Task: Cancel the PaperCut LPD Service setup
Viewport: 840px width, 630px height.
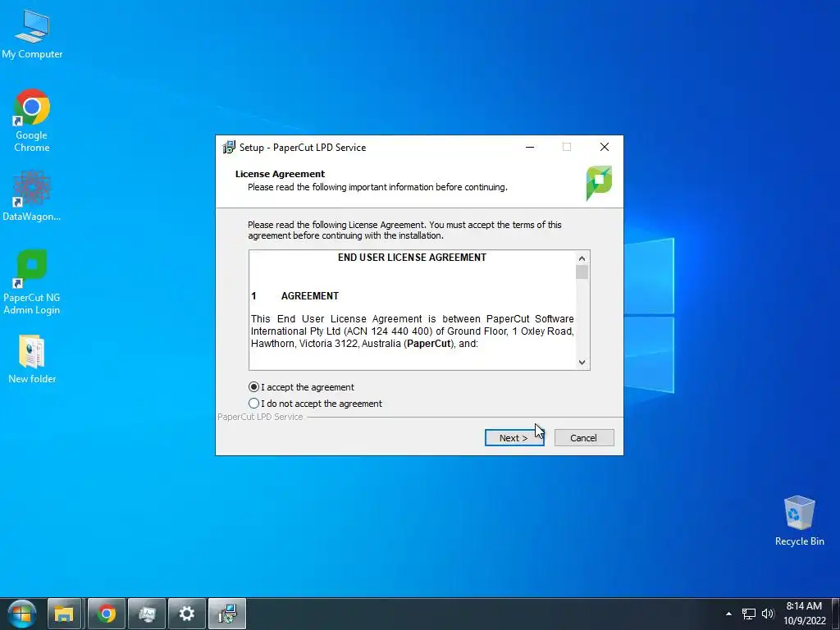Action: coord(584,438)
